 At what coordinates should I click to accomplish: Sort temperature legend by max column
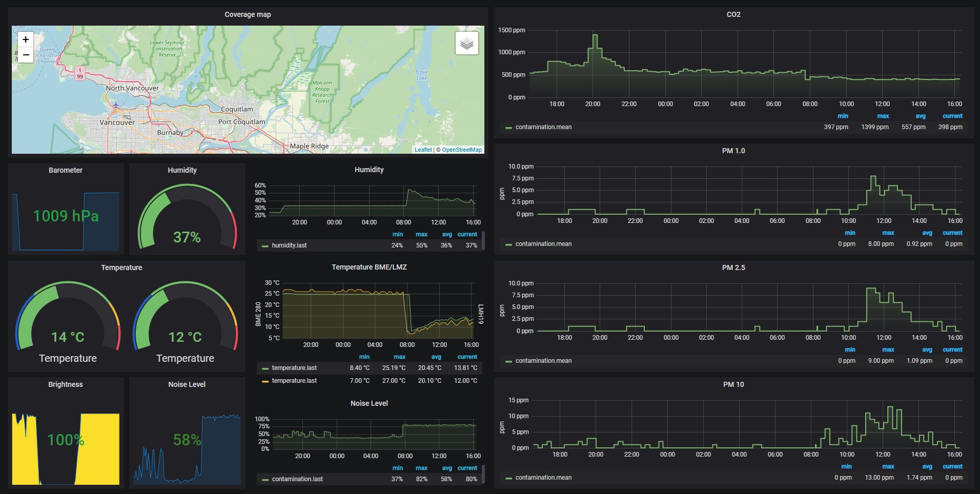pyautogui.click(x=399, y=357)
